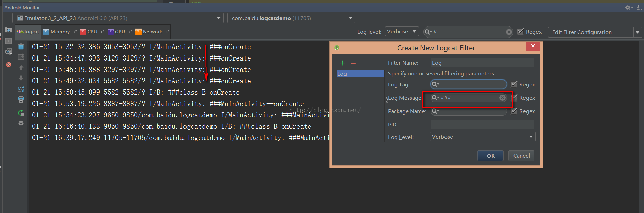
Task: Select the Log filter in list
Action: pyautogui.click(x=361, y=74)
